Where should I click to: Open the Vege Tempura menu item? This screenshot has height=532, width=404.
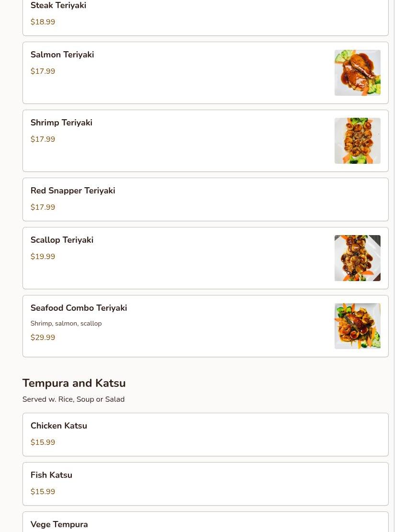[205, 522]
